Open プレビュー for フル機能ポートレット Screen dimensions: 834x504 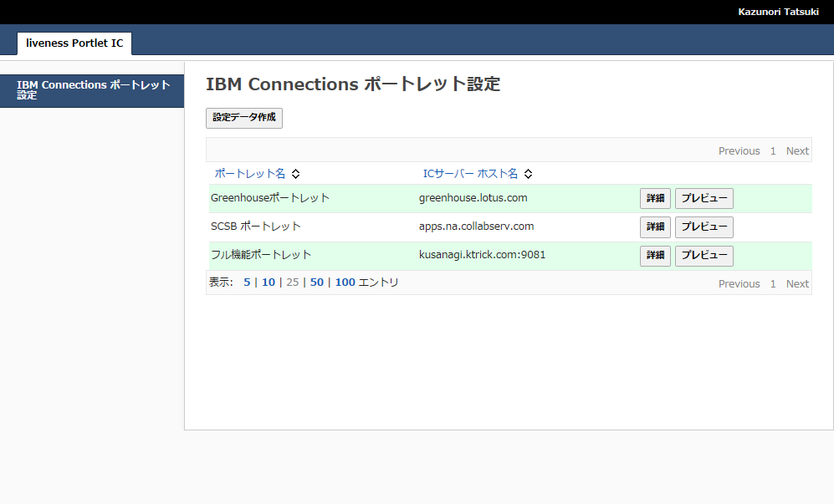[704, 256]
